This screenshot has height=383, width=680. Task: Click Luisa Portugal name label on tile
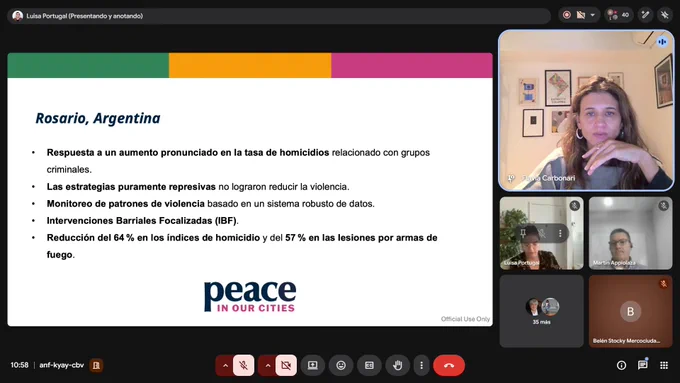coord(522,263)
